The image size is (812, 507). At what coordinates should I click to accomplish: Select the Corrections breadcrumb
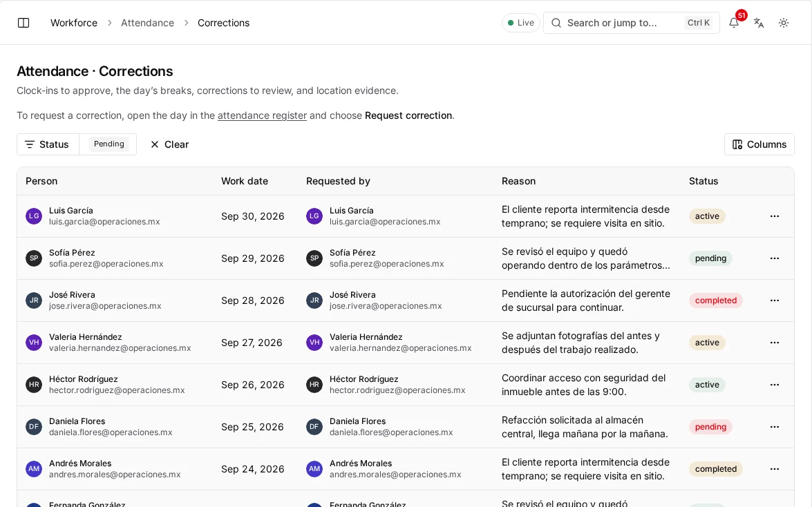click(x=224, y=23)
